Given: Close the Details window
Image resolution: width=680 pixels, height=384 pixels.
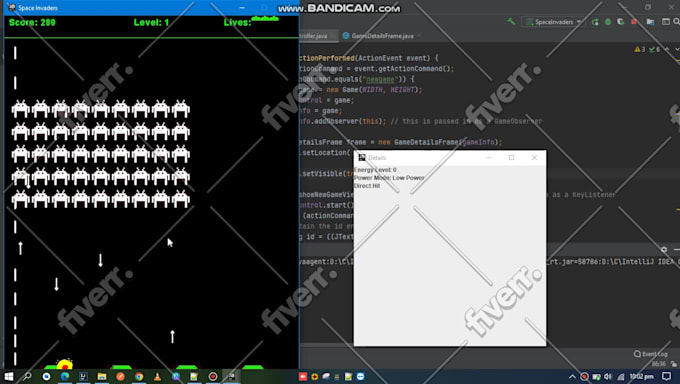Looking at the screenshot, I should click(534, 158).
